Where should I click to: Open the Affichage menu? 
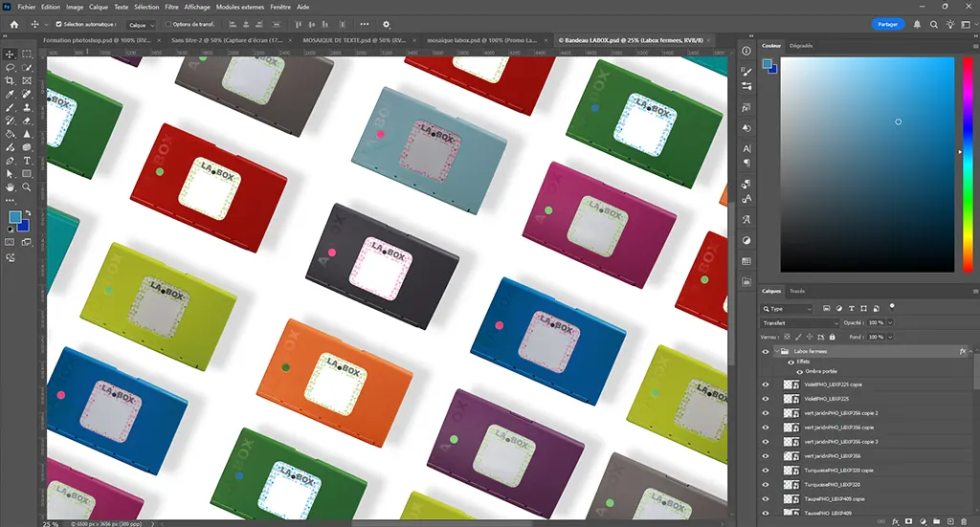click(197, 7)
